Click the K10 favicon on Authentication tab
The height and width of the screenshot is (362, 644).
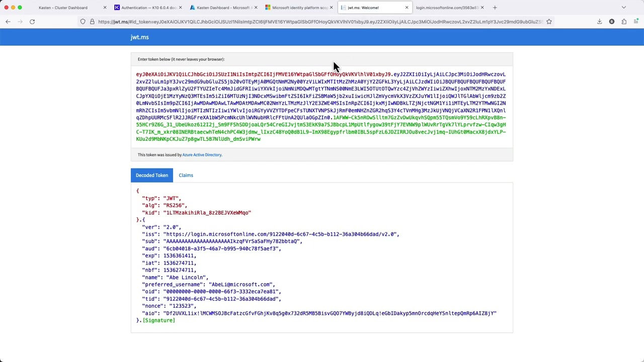pyautogui.click(x=117, y=8)
